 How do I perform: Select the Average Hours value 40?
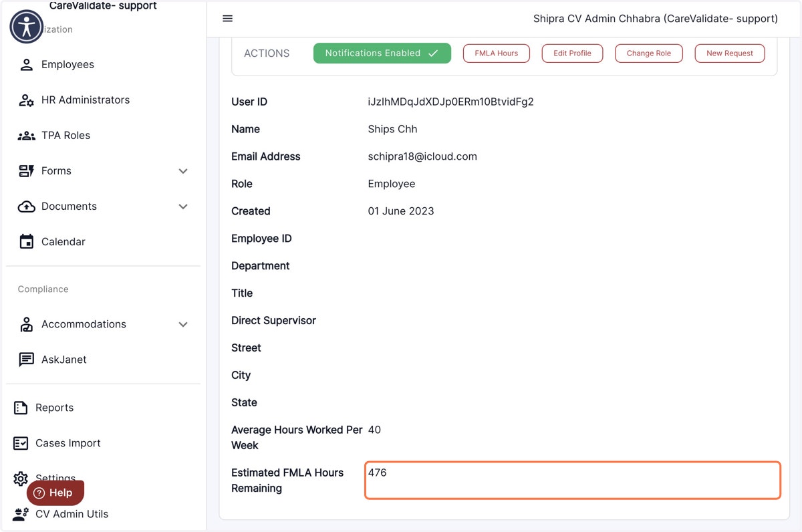374,430
